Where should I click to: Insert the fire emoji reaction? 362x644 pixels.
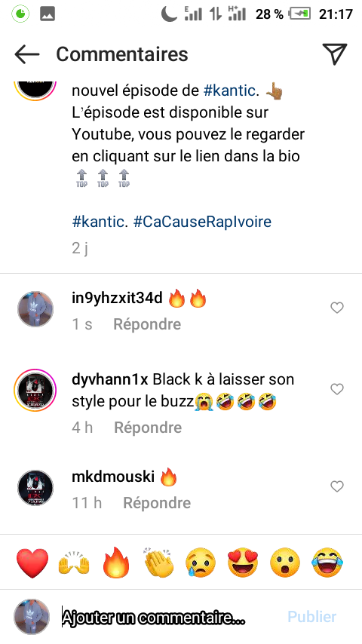(116, 563)
